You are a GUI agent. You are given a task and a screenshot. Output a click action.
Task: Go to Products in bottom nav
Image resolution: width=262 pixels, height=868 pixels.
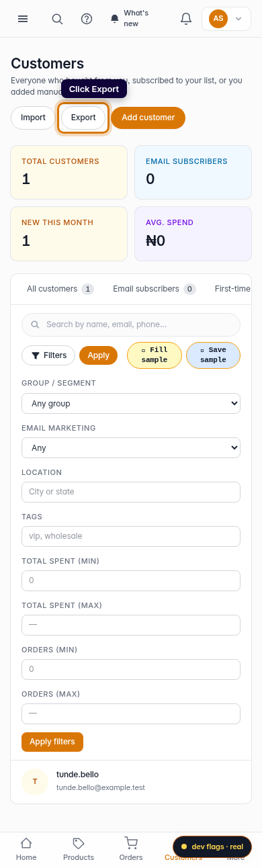coord(79,849)
